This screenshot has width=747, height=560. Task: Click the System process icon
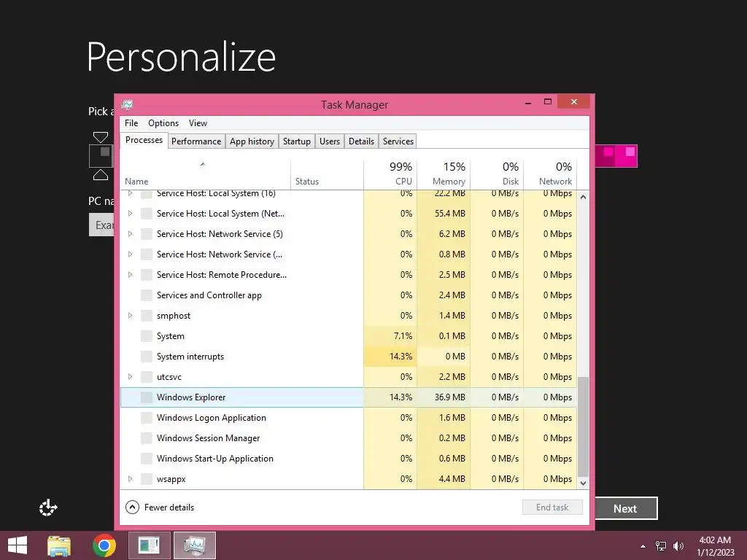point(147,335)
